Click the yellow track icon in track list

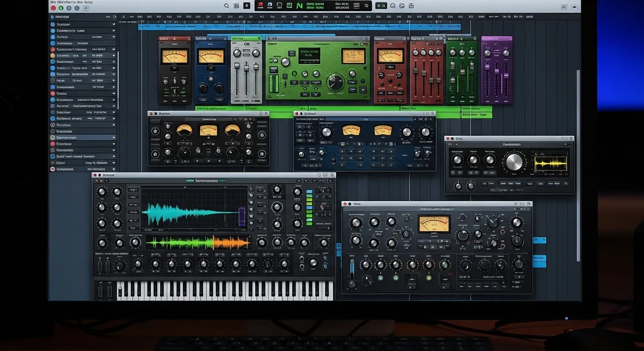point(53,55)
